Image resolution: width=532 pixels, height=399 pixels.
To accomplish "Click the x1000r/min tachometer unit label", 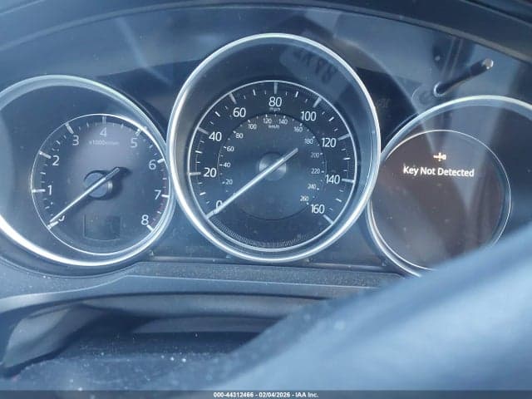I will pos(104,143).
